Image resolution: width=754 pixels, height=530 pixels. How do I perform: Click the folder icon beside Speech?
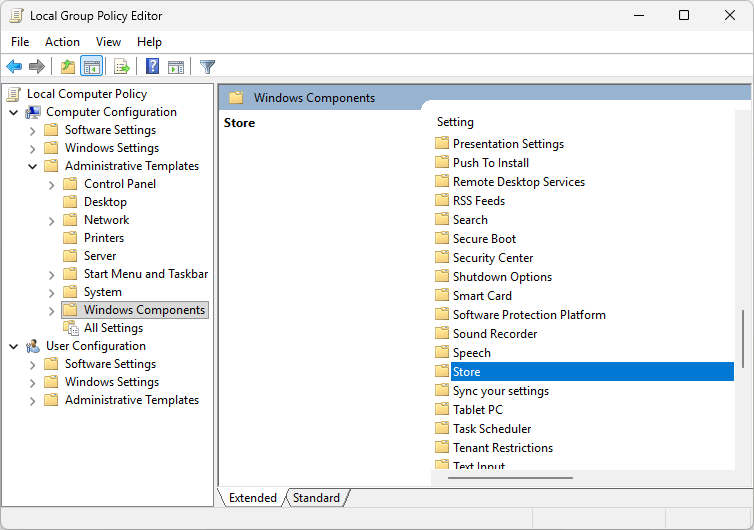pos(441,352)
